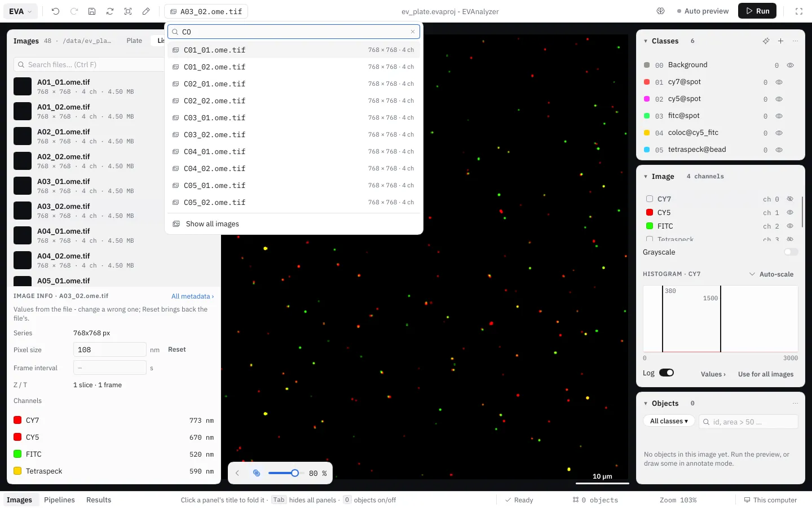Select the Plate view tab
The image size is (812, 508).
(134, 41)
